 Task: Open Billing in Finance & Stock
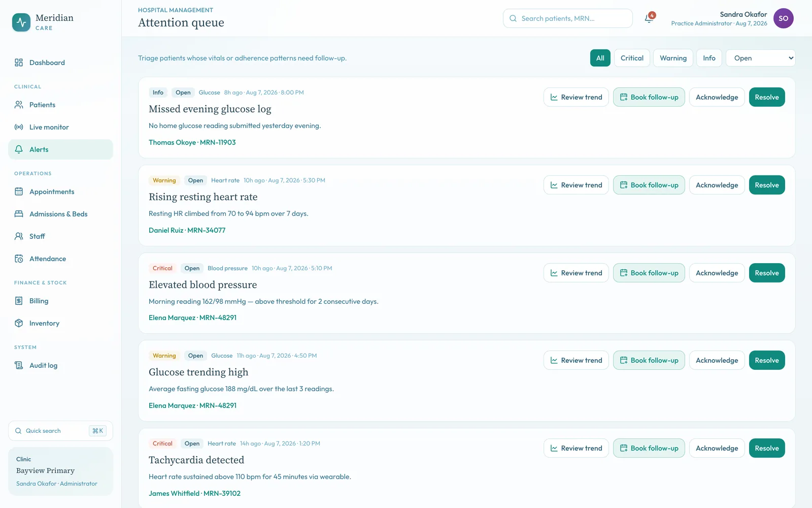[x=60, y=301]
